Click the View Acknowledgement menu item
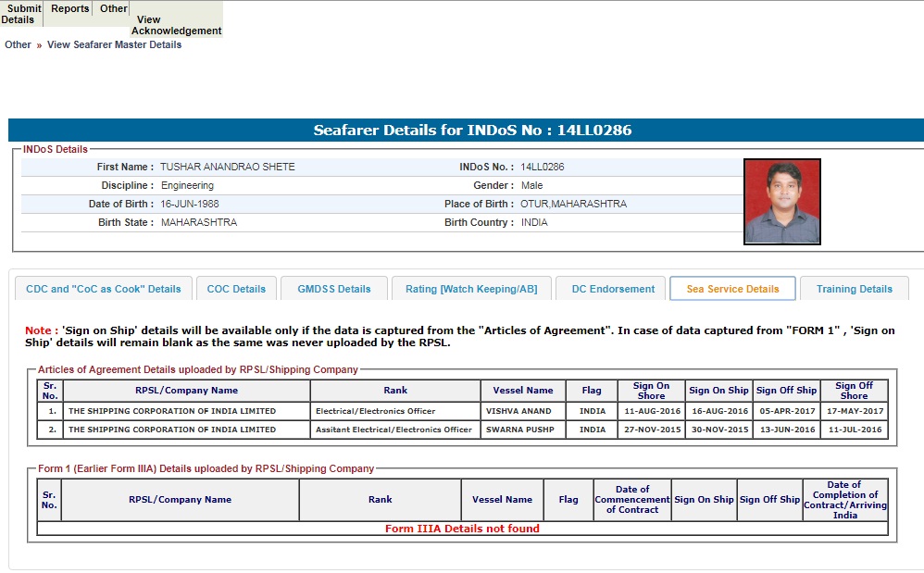The image size is (924, 573). (x=176, y=25)
